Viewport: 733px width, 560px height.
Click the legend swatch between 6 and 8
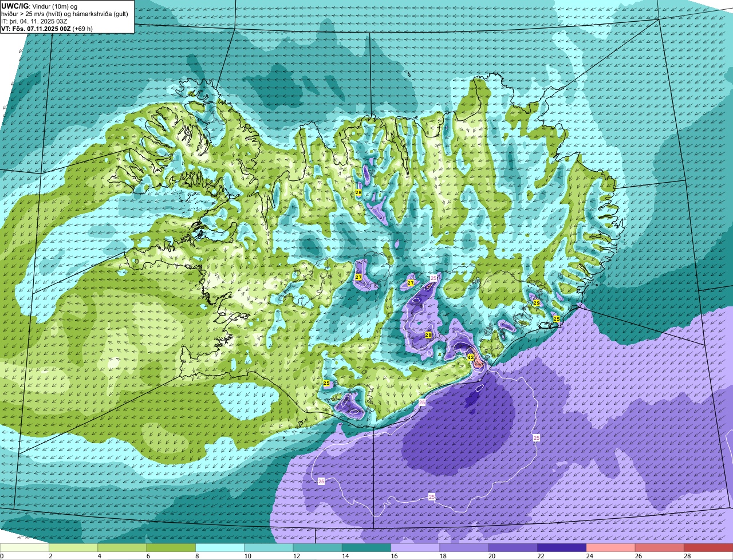(171, 548)
